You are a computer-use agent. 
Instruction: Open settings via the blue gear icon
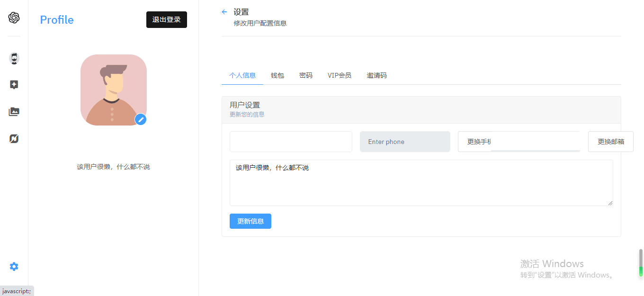tap(14, 267)
